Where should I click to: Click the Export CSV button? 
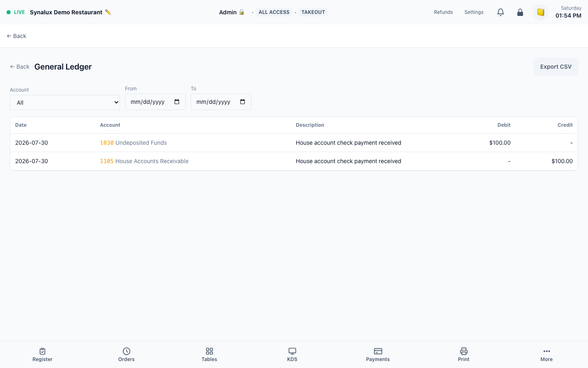tap(556, 67)
